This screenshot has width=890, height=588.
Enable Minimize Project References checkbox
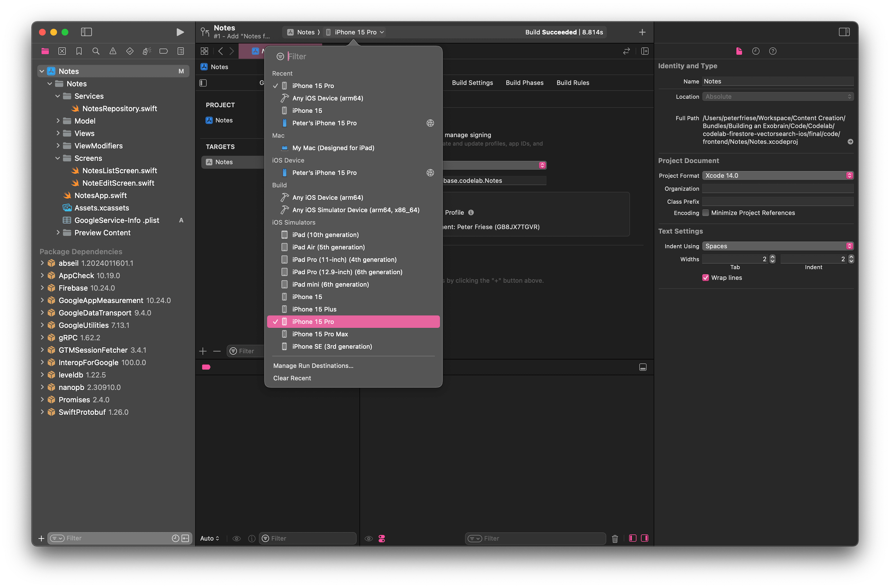click(706, 213)
